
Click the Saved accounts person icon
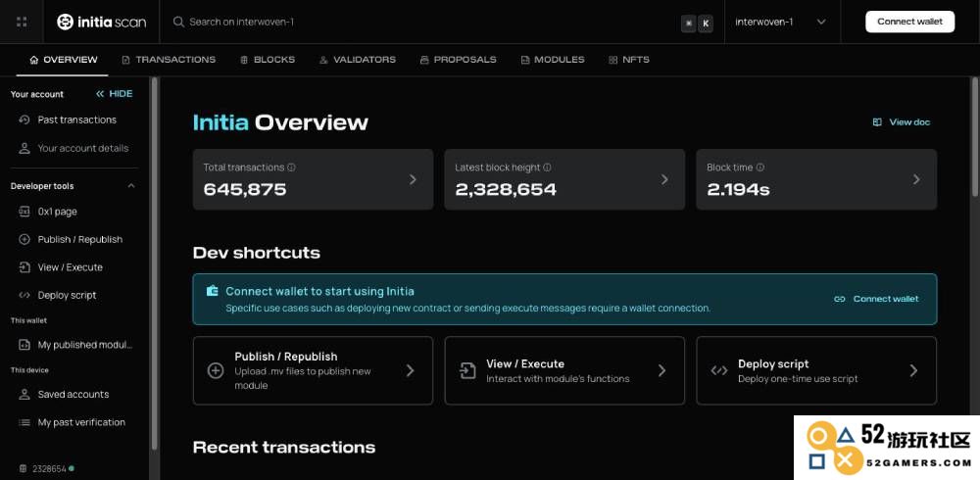click(x=24, y=395)
